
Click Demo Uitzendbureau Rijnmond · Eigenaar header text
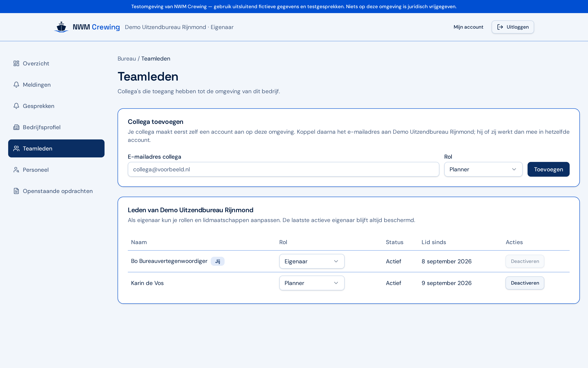(x=179, y=27)
